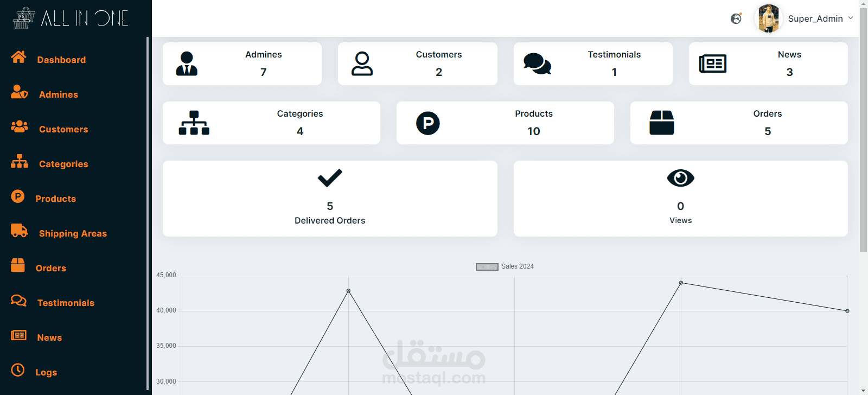
Task: Click the All In One logo
Action: tap(71, 18)
